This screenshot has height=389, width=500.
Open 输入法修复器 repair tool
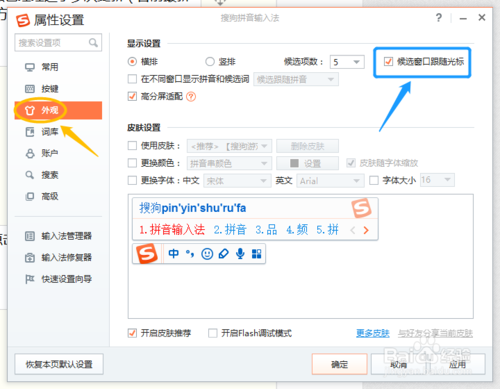(58, 257)
